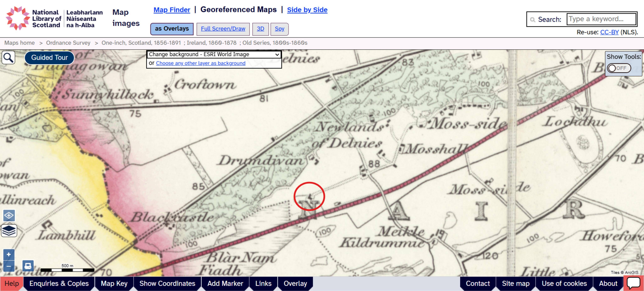
Task: Open the Site map
Action: tap(516, 283)
